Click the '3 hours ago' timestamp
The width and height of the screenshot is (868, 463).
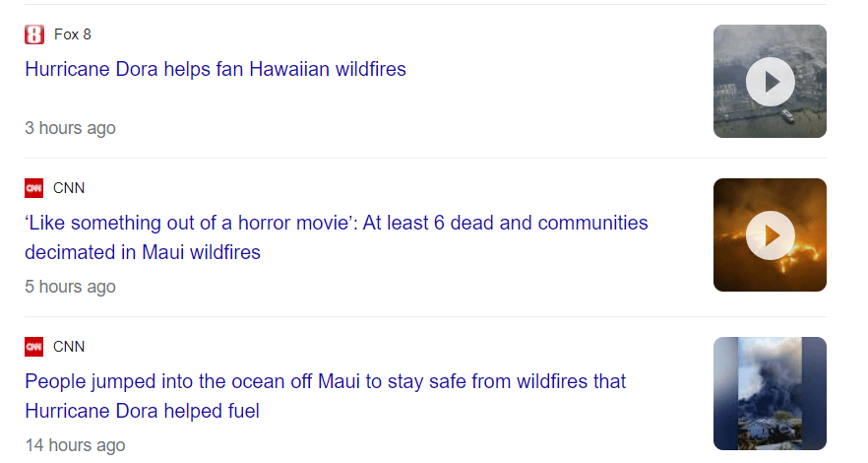pos(70,128)
